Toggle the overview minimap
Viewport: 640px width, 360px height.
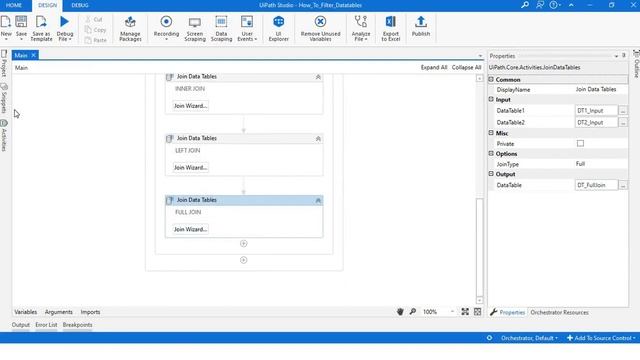[x=478, y=311]
